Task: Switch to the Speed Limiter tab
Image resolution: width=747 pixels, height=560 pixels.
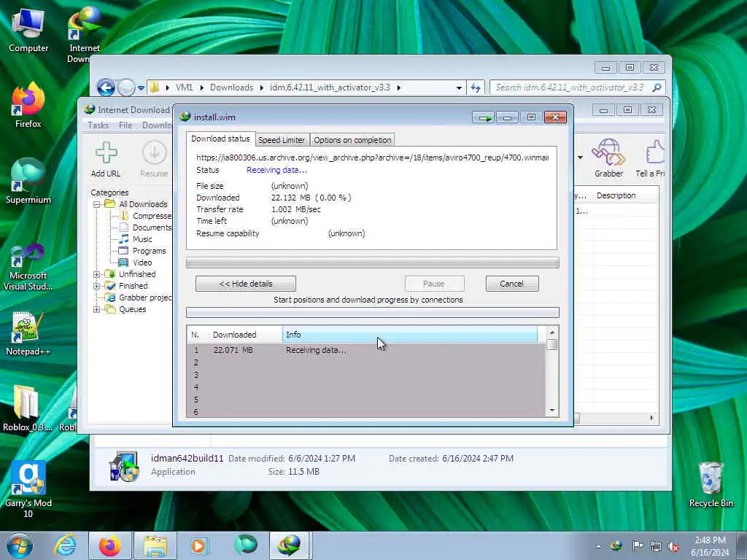Action: [x=282, y=140]
